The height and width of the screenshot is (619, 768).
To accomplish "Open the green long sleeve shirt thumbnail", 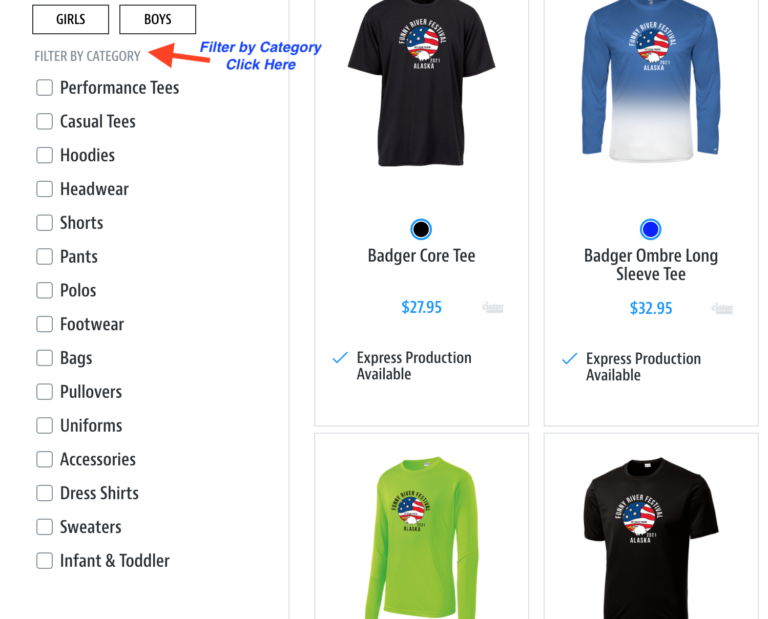I will (421, 538).
